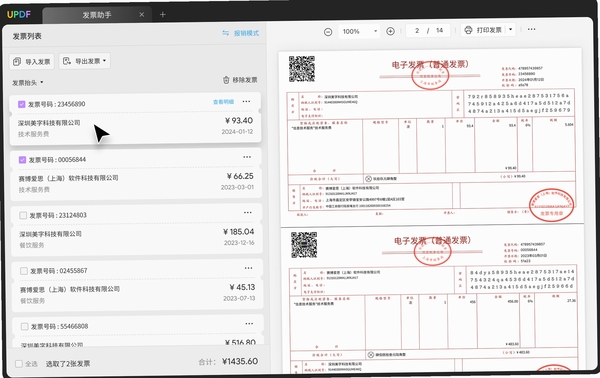
Task: Click the 选取了2张发票 status text
Action: click(x=68, y=363)
